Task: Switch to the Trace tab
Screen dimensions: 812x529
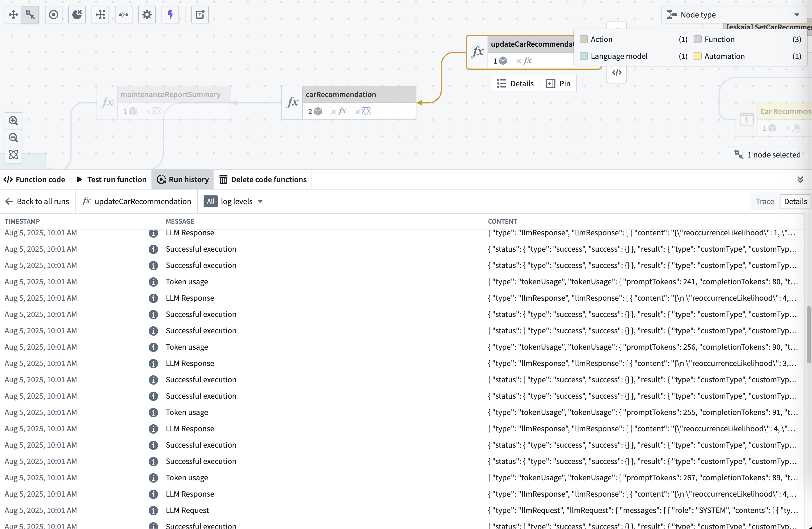Action: pyautogui.click(x=764, y=201)
